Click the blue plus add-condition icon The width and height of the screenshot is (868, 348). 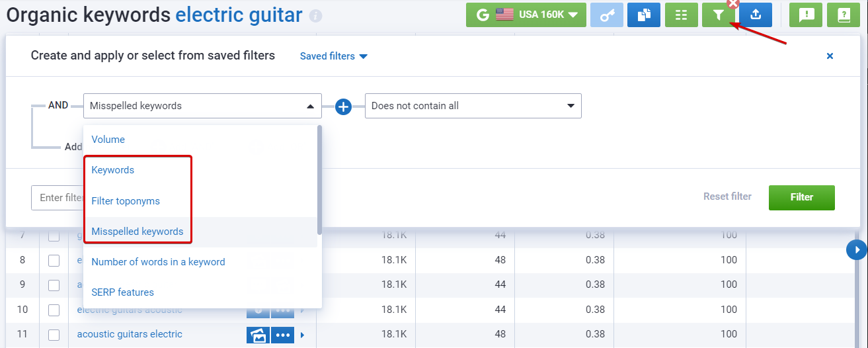click(x=343, y=107)
